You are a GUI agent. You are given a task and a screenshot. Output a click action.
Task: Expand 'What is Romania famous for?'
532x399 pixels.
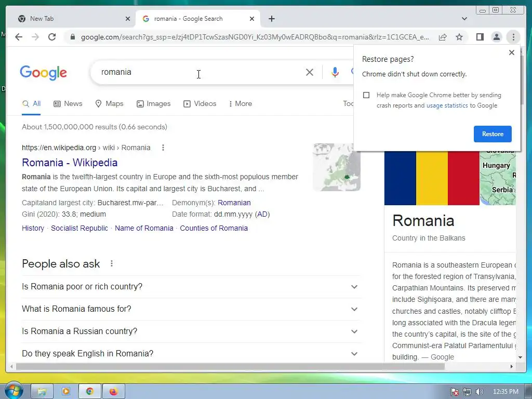point(191,309)
